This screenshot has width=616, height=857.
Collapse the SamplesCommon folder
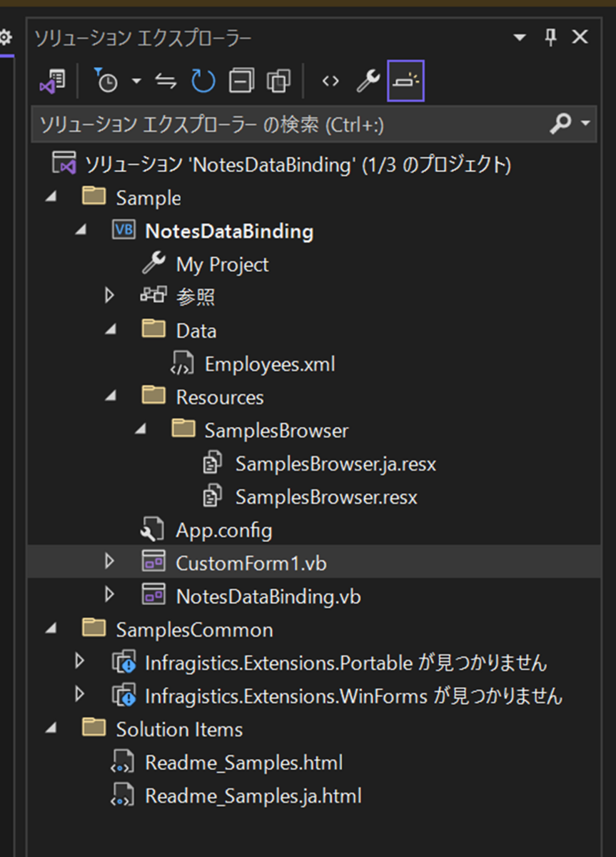pos(51,629)
